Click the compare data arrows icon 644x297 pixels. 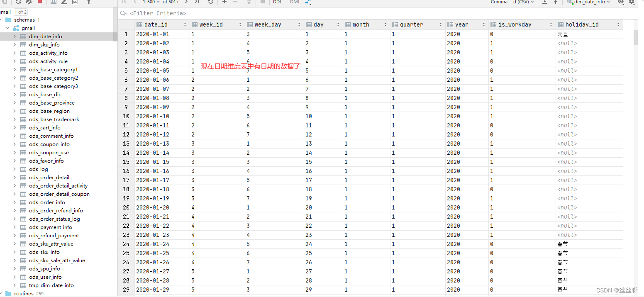coord(308,2)
